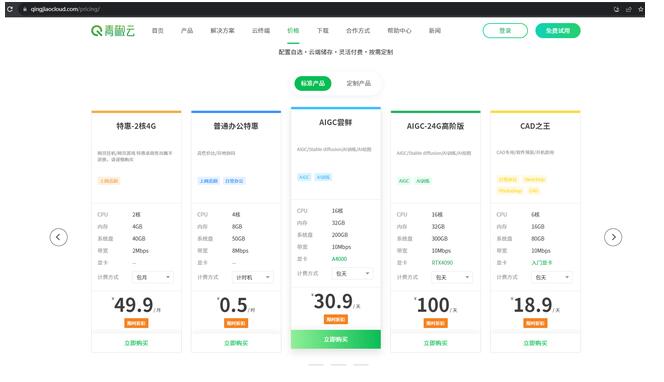
Task: Click orange tag on 特惠-2核4G card
Action: (x=109, y=181)
